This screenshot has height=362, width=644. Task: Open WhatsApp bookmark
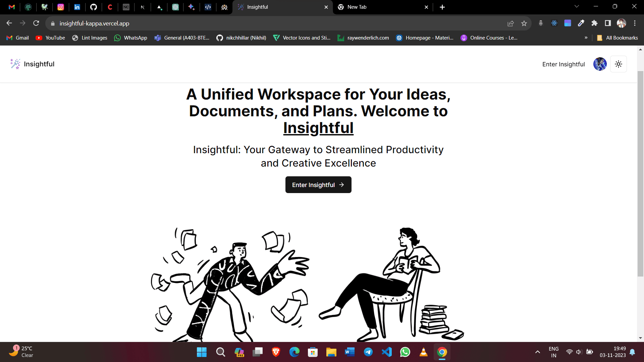(130, 38)
